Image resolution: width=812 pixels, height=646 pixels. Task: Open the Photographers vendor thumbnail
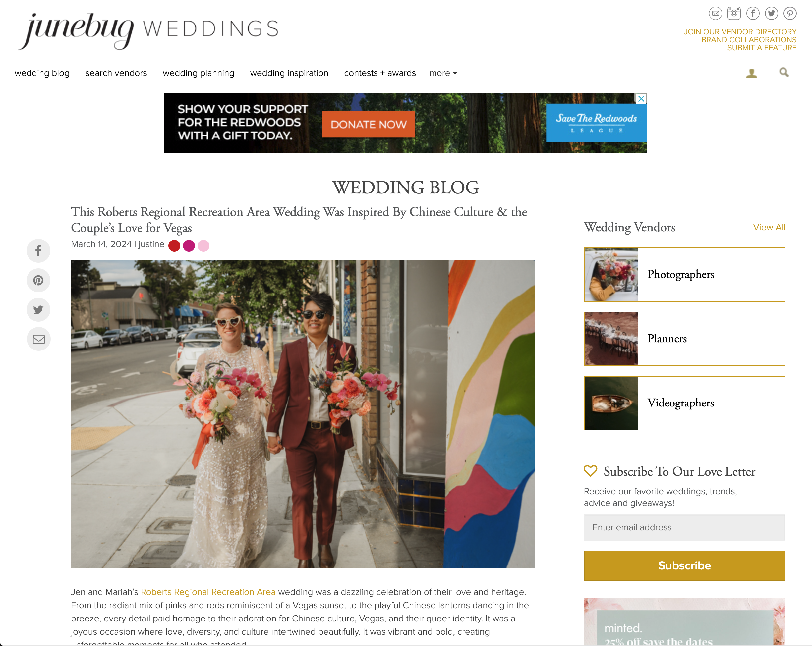click(610, 274)
